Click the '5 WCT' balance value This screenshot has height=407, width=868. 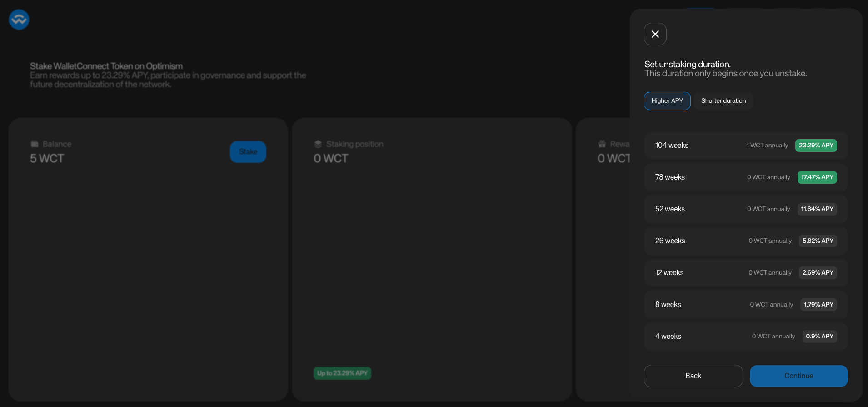[x=47, y=159]
